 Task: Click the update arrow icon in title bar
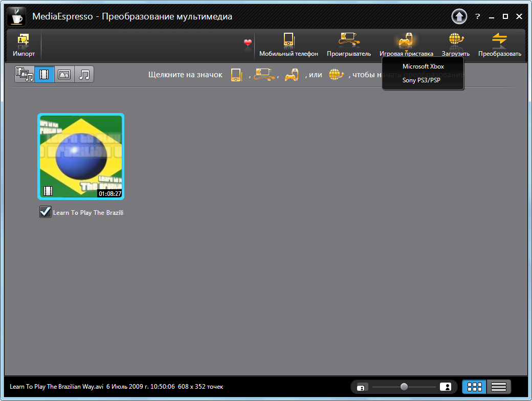459,16
